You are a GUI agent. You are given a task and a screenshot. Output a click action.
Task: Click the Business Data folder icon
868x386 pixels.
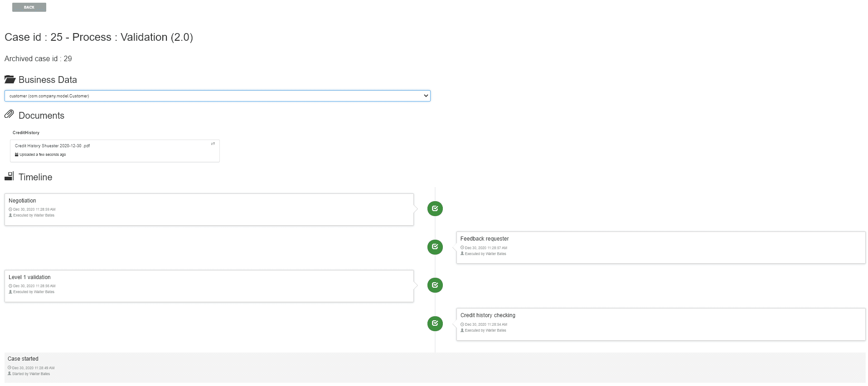(x=10, y=80)
